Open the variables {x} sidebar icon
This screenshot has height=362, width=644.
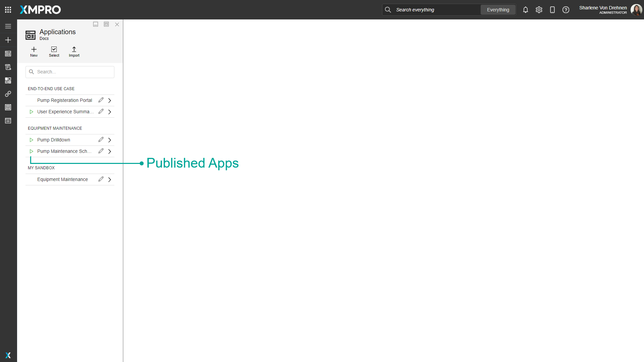pos(8,121)
